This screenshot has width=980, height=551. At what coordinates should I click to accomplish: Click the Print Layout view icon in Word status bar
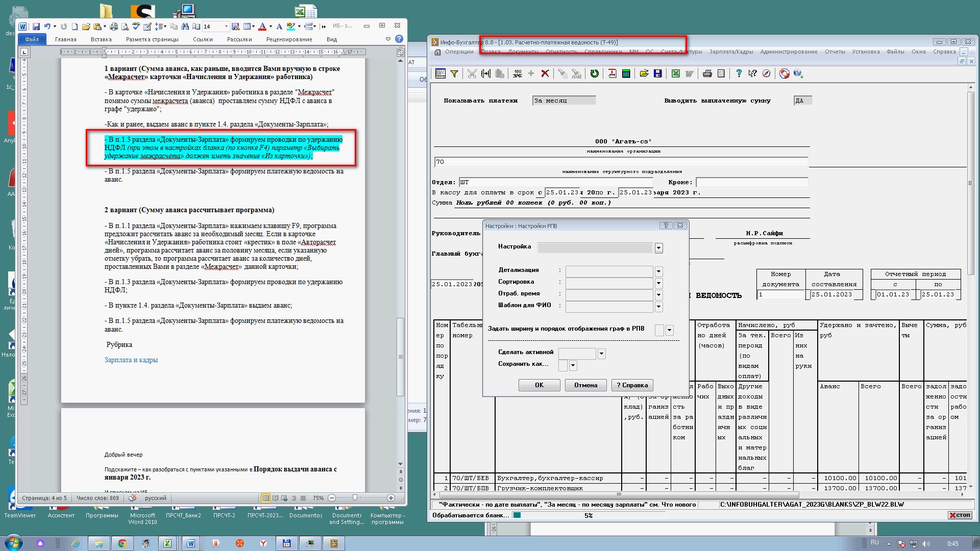tap(265, 498)
